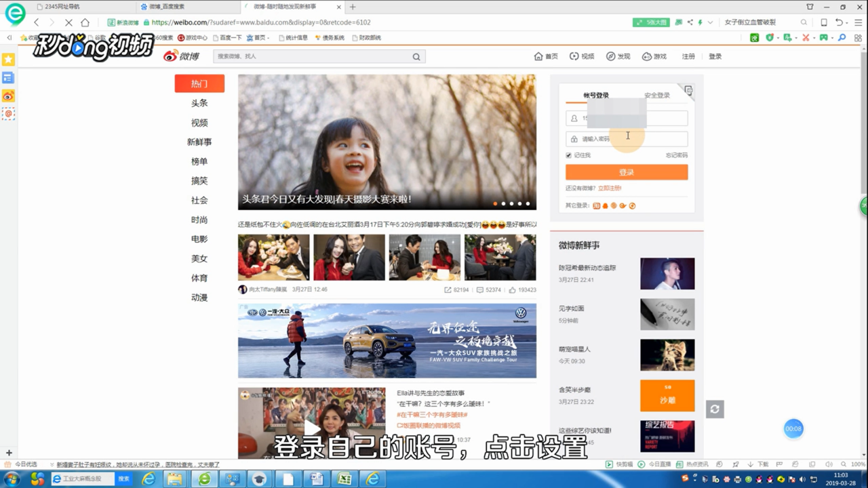Click the browser menu hamburger icon

(858, 22)
